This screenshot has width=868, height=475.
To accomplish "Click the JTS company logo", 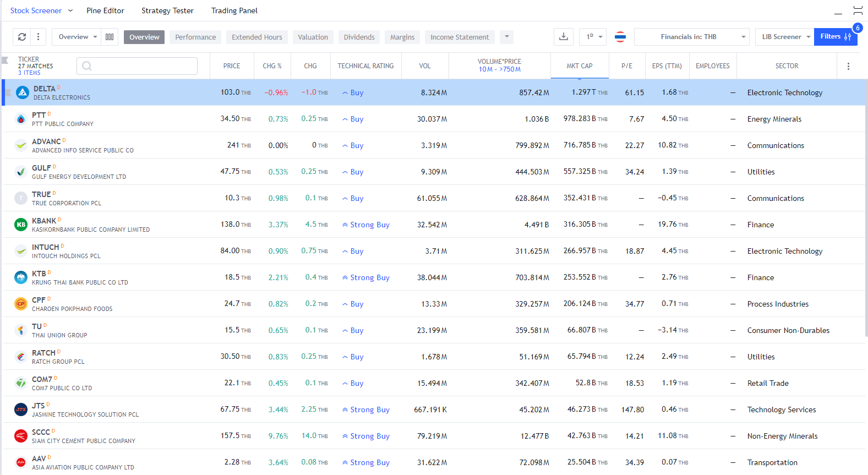I will pos(21,410).
